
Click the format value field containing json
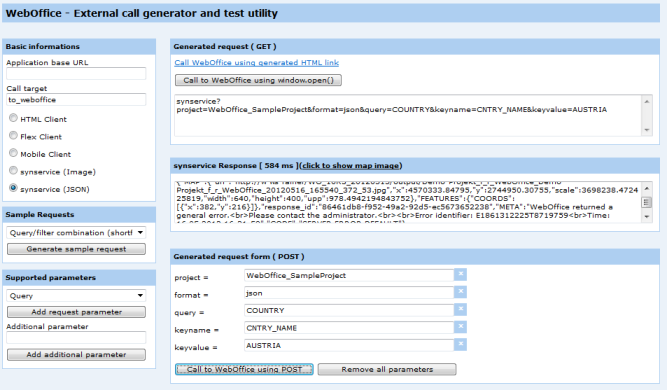pyautogui.click(x=349, y=293)
